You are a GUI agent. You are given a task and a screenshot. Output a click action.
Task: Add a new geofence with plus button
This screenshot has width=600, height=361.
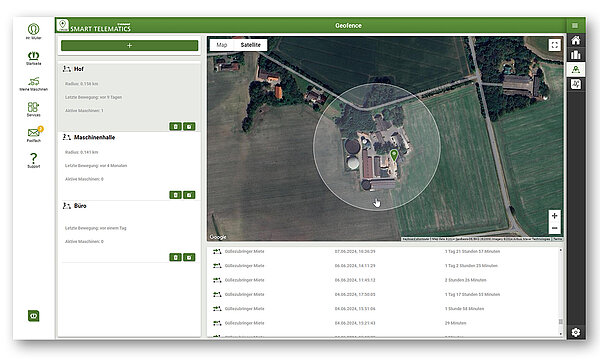pyautogui.click(x=129, y=45)
